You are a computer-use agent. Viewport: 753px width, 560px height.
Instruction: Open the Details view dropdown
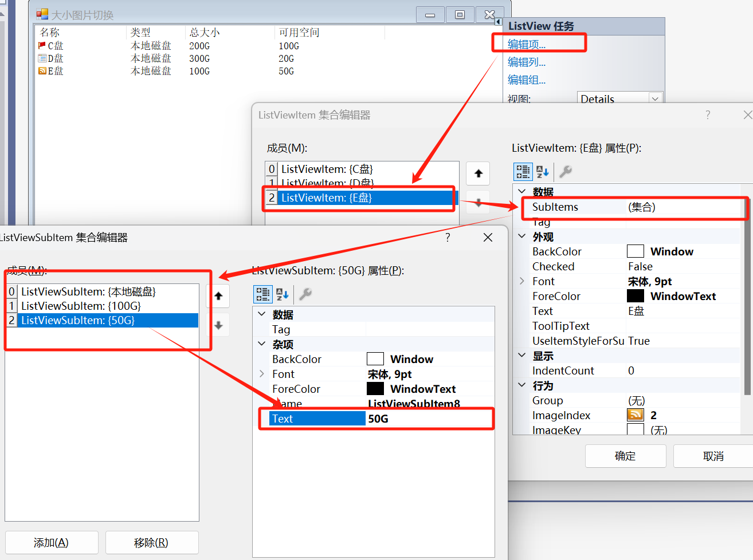654,99
